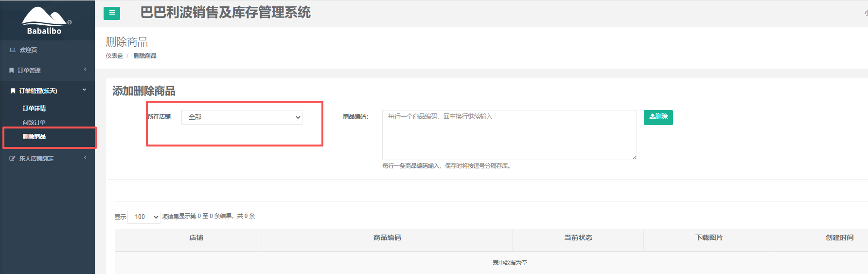Viewport: 868px width, 274px height.
Task: Open the 所在店铺 dropdown showing 全部
Action: (x=242, y=117)
